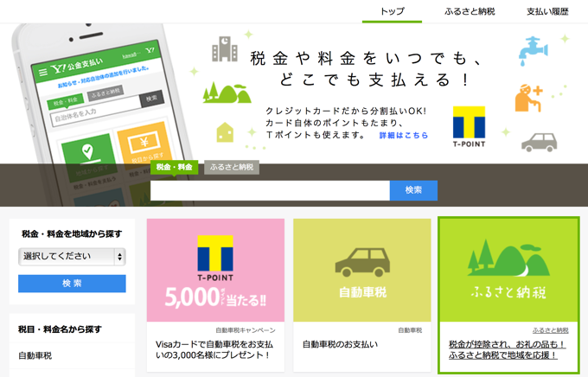Click the 税目・料金名から探す heading

click(60, 329)
